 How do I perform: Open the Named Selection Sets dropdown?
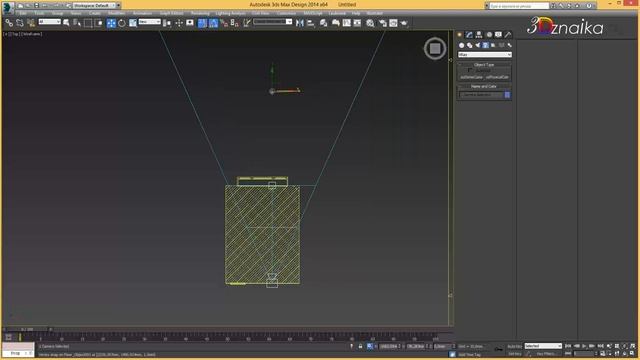(x=272, y=22)
